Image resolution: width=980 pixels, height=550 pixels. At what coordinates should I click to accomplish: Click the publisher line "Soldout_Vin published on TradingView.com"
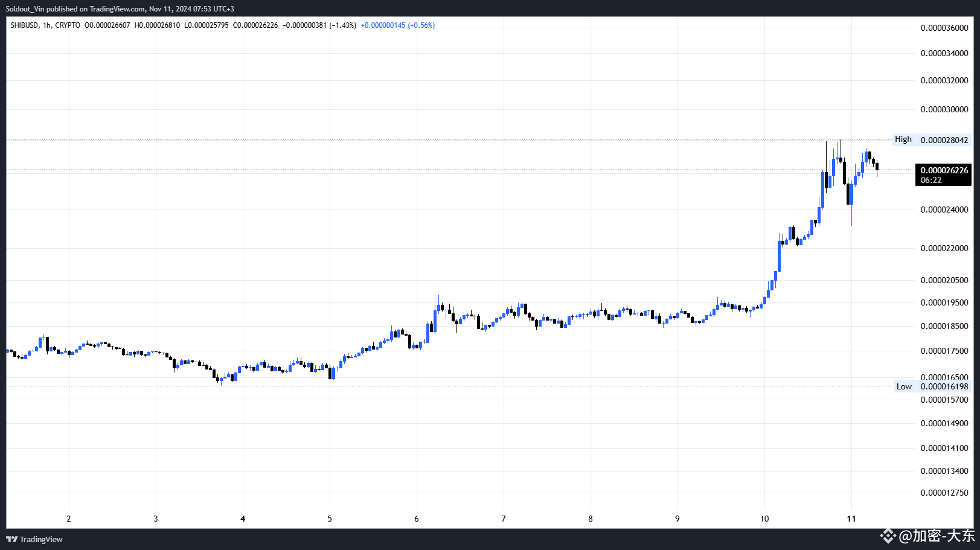pyautogui.click(x=76, y=9)
